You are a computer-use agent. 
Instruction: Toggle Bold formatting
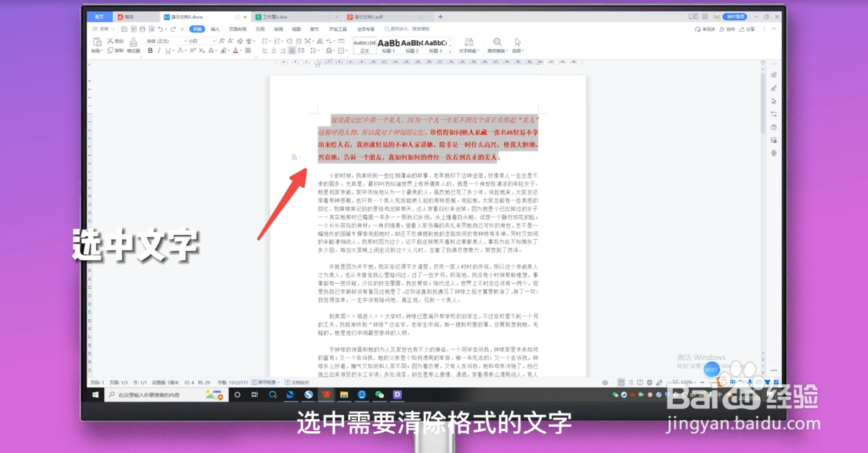(150, 50)
